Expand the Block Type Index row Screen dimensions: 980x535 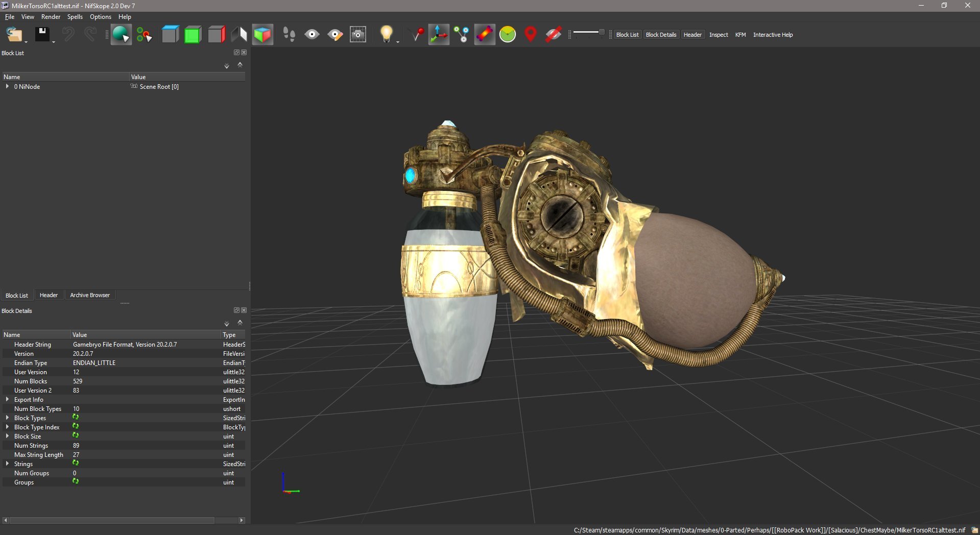[x=7, y=427]
